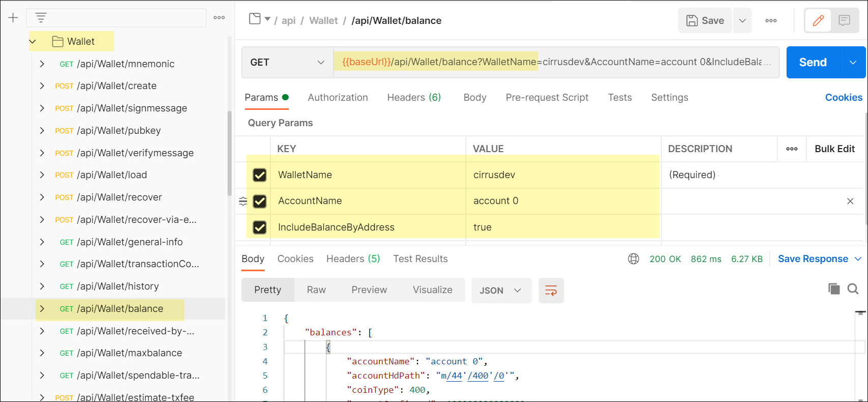The height and width of the screenshot is (402, 868).
Task: Toggle the word wrap icon in response
Action: click(x=551, y=291)
